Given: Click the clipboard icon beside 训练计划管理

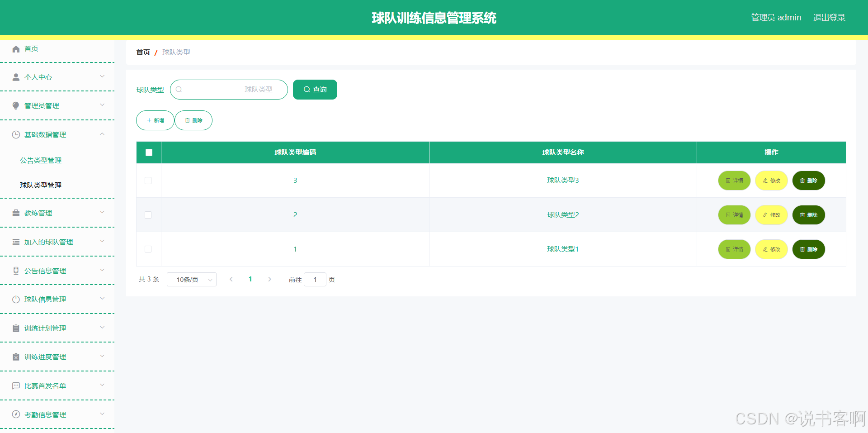Looking at the screenshot, I should click(x=16, y=328).
